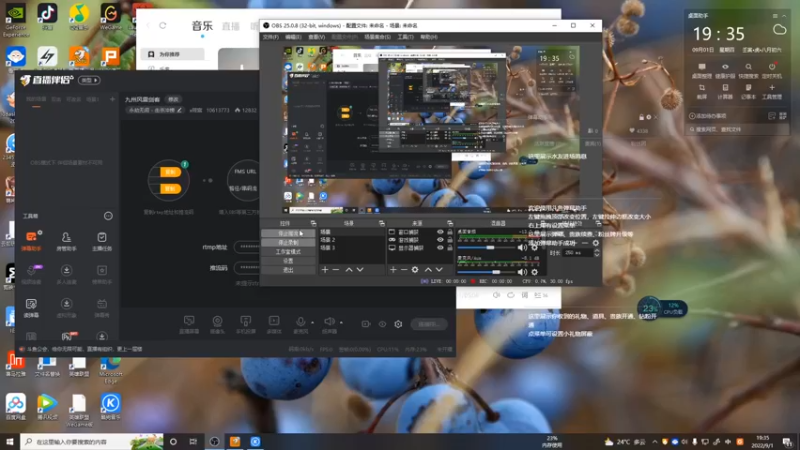Screen dimensions: 800x450
Task: Toggle eye preview icon in 直播伴侣 bottom bar
Action: click(382, 324)
